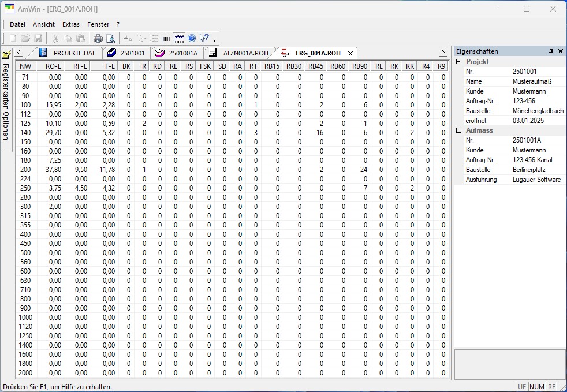This screenshot has height=392, width=567.
Task: Collapse the Projekt properties group
Action: (x=459, y=61)
